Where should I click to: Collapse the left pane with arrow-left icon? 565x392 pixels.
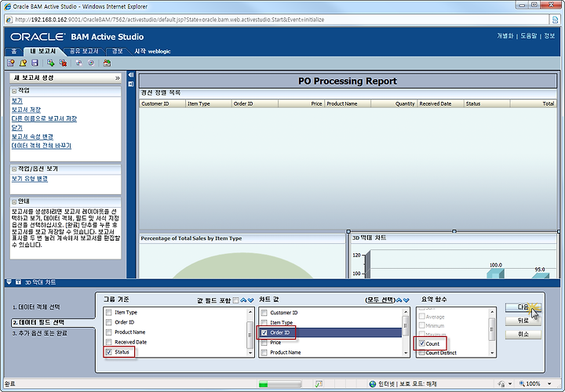(131, 75)
